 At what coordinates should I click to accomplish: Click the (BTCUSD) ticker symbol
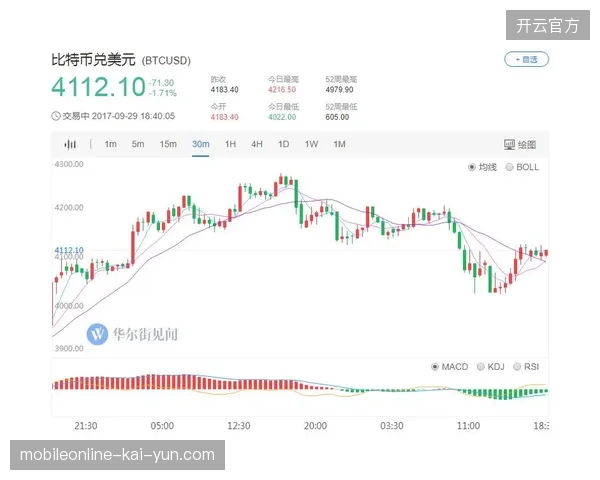(166, 61)
